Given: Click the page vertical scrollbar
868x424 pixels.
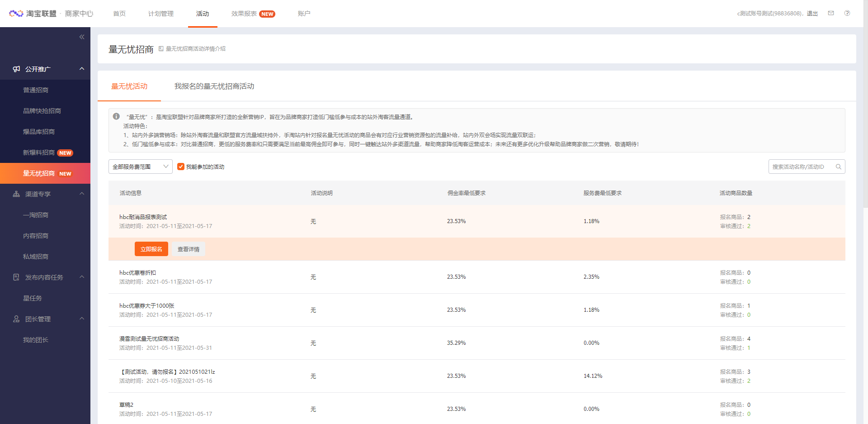Looking at the screenshot, I should 865,104.
